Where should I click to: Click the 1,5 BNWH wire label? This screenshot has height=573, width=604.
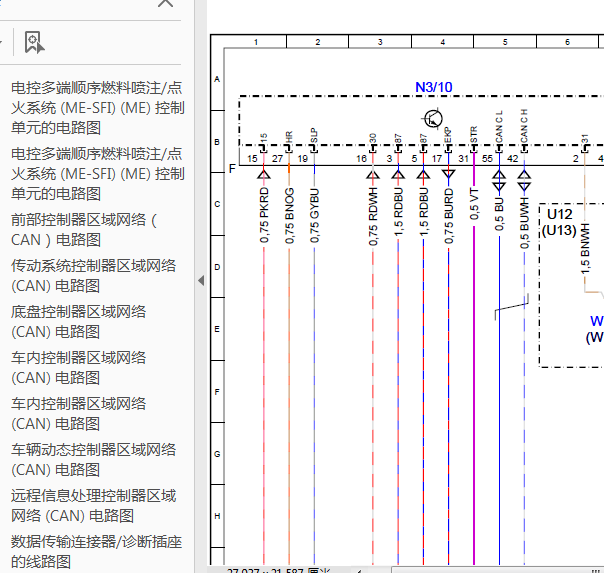pyautogui.click(x=585, y=249)
